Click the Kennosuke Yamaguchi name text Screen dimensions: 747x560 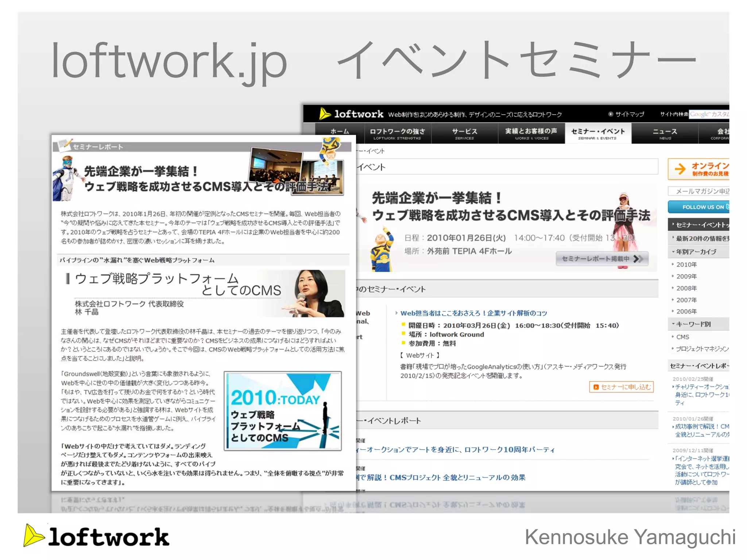(630, 537)
